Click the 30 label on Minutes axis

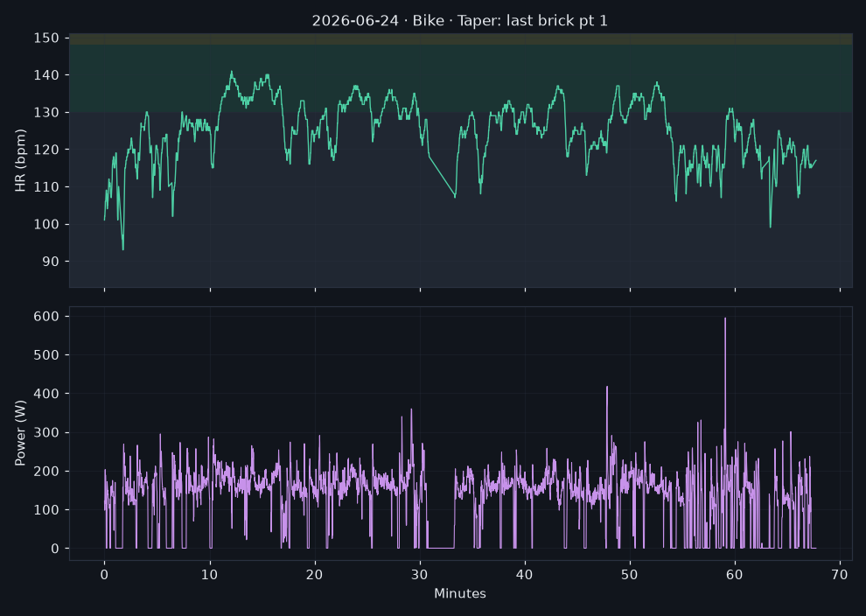pyautogui.click(x=420, y=575)
